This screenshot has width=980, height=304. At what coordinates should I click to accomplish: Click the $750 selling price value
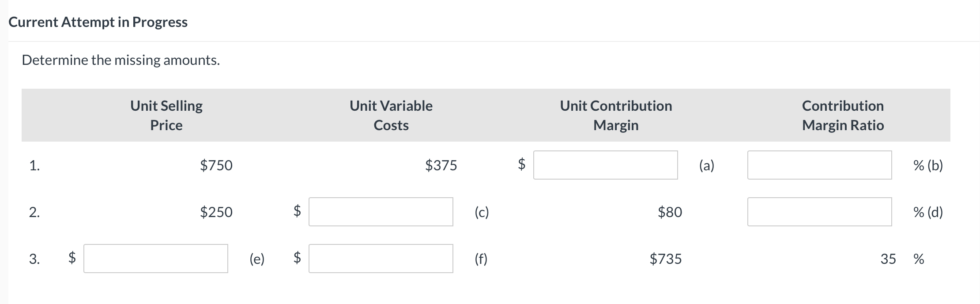[x=216, y=165]
